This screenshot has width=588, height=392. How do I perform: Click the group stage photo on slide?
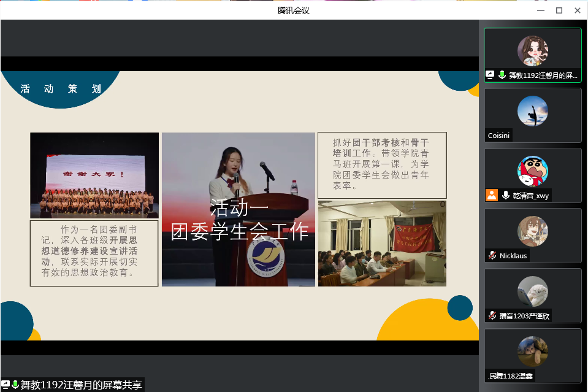pyautogui.click(x=94, y=175)
